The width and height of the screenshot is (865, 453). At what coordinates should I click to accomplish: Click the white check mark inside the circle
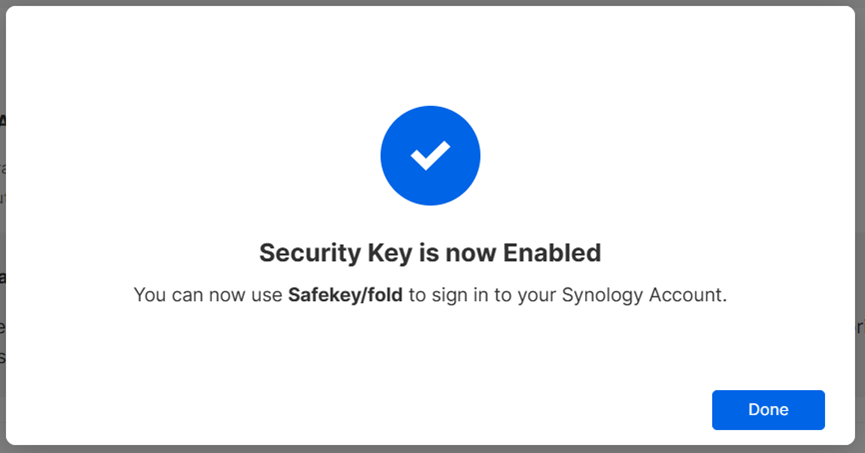pos(430,156)
